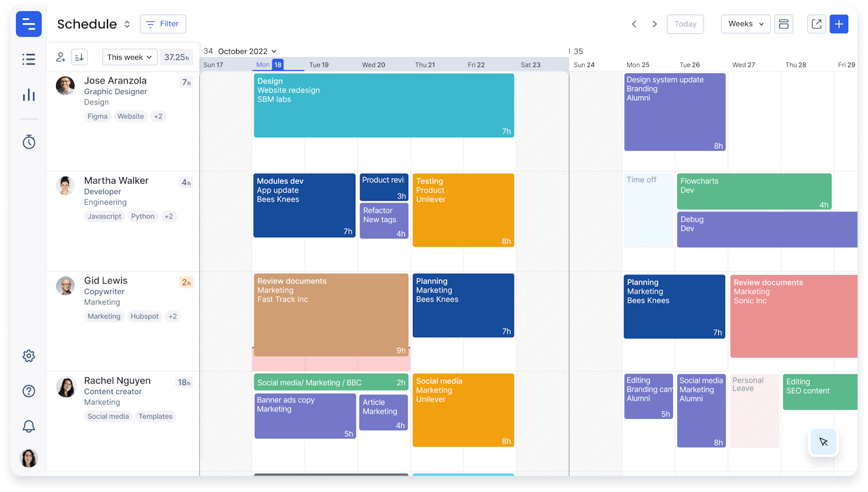
Task: Open Rachel Nguyen's profile picture
Action: 65,386
